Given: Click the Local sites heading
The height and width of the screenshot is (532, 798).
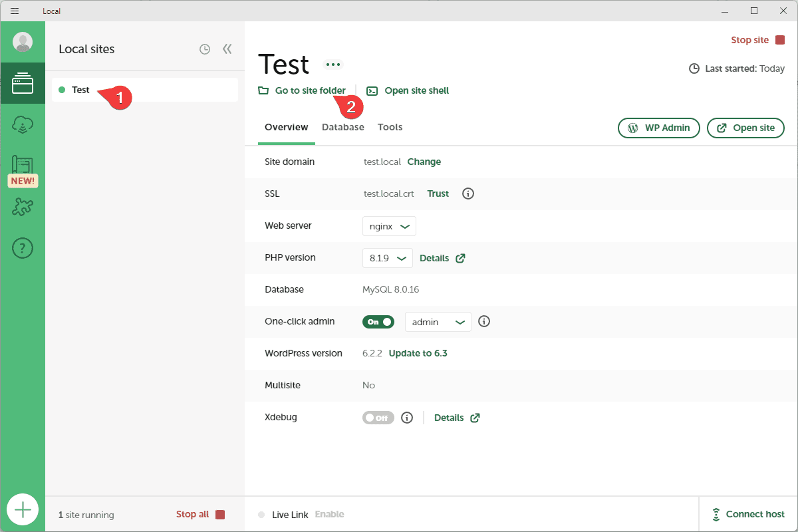Looking at the screenshot, I should (x=86, y=49).
